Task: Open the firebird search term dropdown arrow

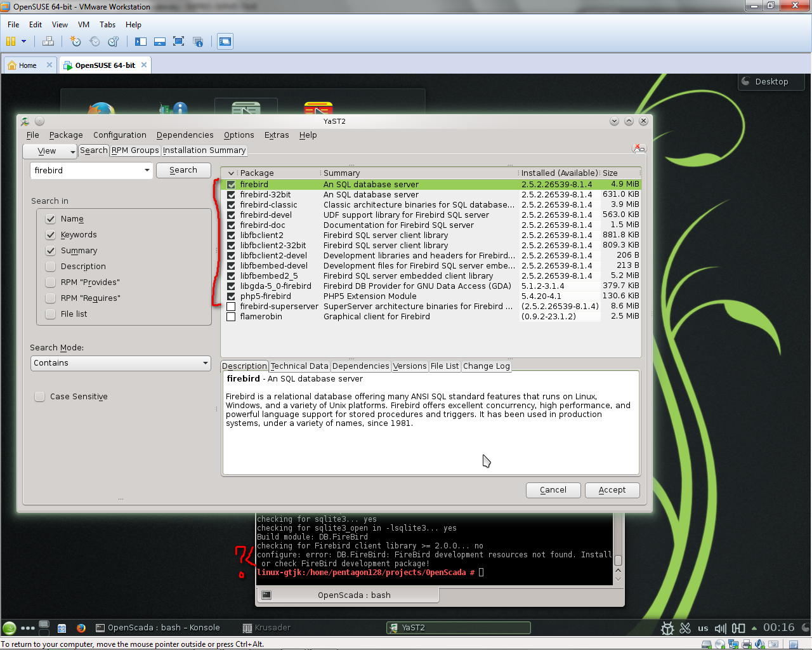Action: click(147, 170)
